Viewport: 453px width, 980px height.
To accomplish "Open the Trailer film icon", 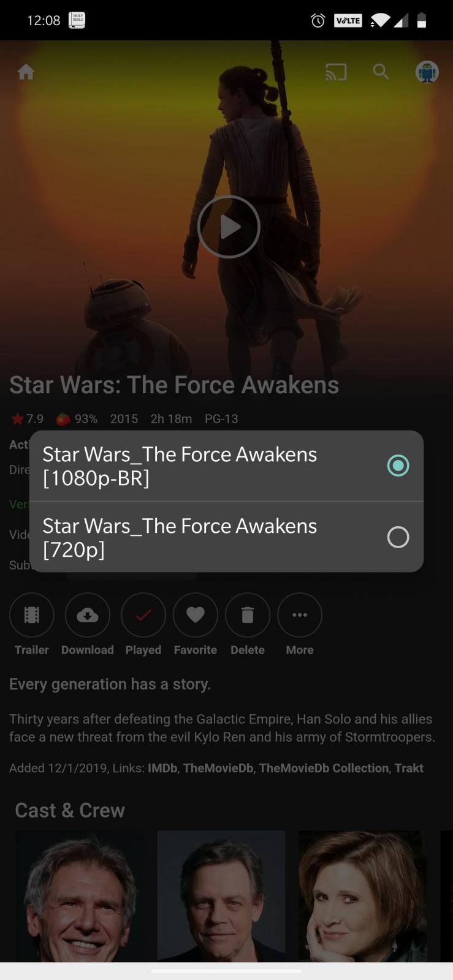I will point(32,615).
